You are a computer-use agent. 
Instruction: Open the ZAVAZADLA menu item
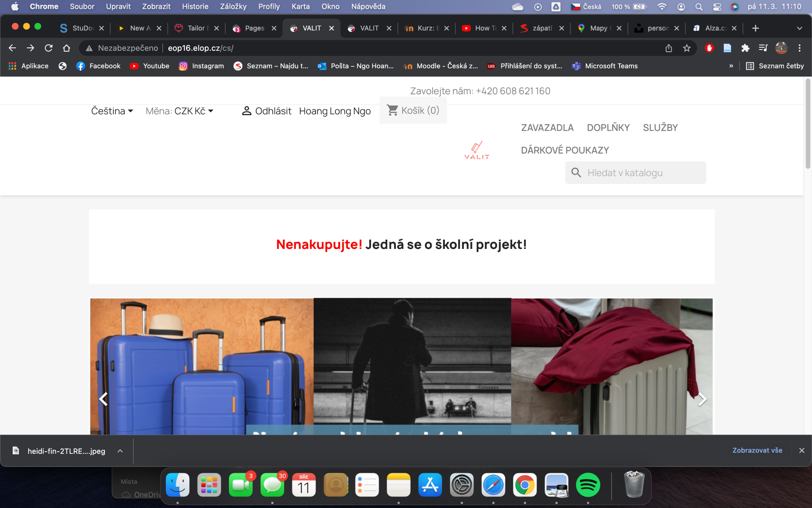tap(547, 127)
